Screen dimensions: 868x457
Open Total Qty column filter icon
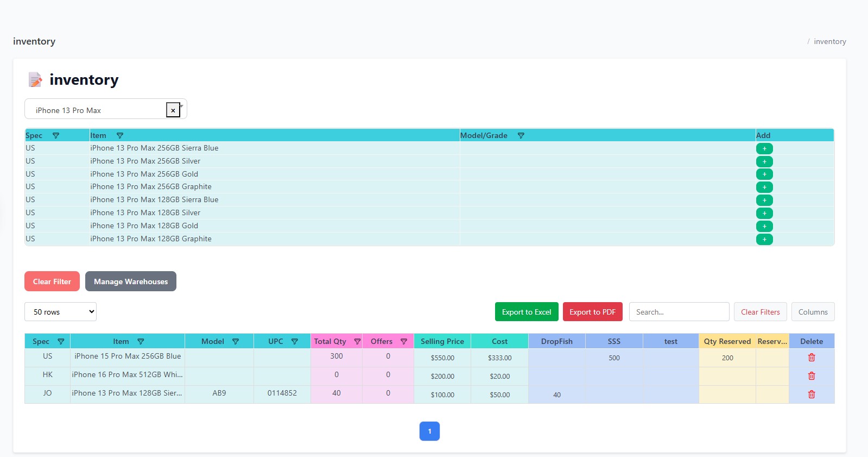click(357, 341)
